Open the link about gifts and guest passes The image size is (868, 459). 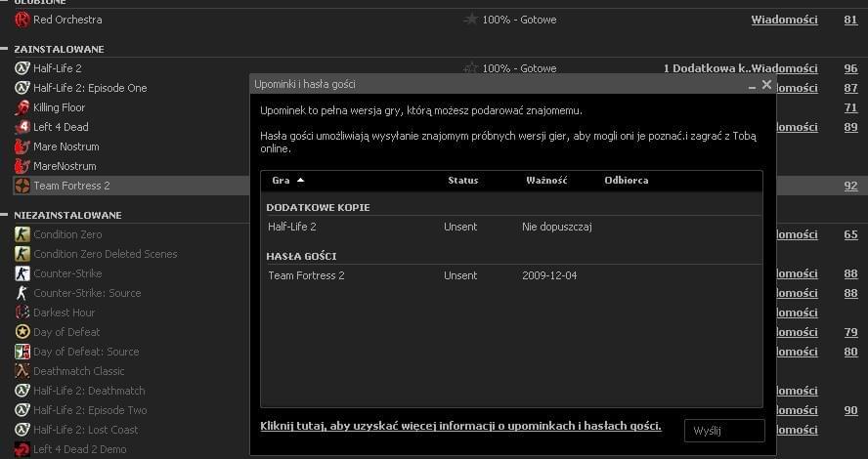pos(460,427)
